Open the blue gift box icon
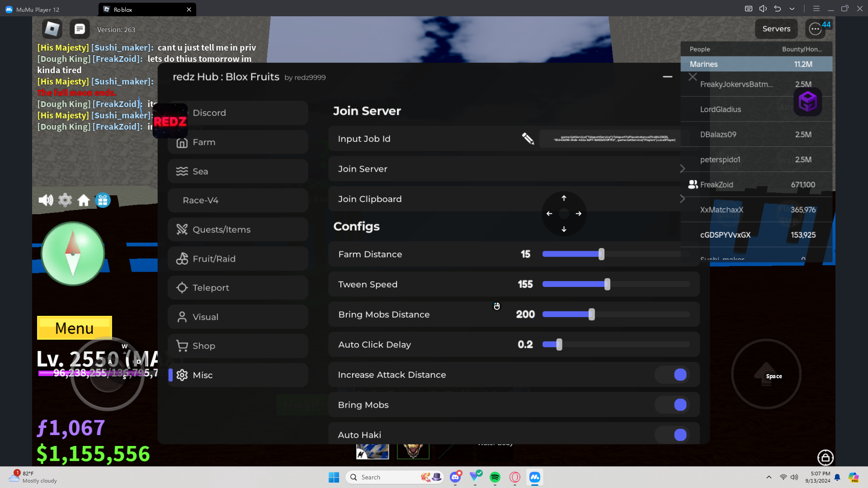The width and height of the screenshot is (868, 488). coord(103,200)
